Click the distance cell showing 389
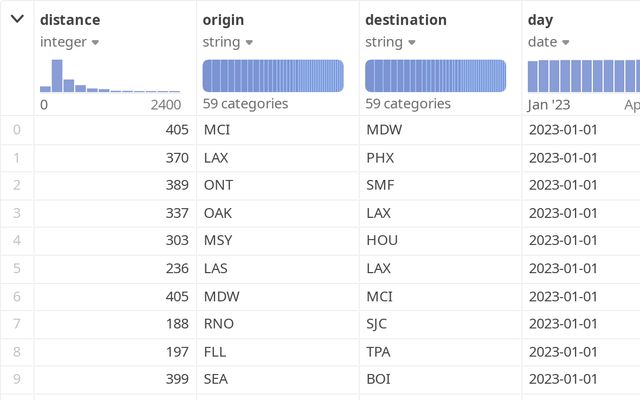The image size is (640, 400). (175, 186)
